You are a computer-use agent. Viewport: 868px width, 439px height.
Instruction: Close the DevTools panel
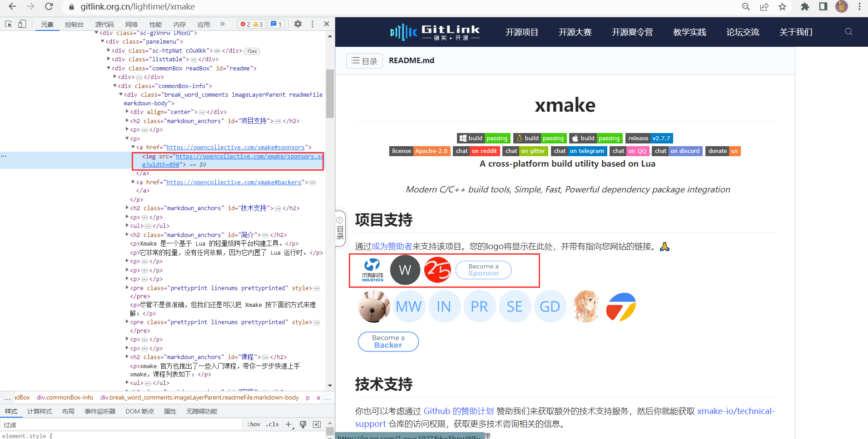327,24
